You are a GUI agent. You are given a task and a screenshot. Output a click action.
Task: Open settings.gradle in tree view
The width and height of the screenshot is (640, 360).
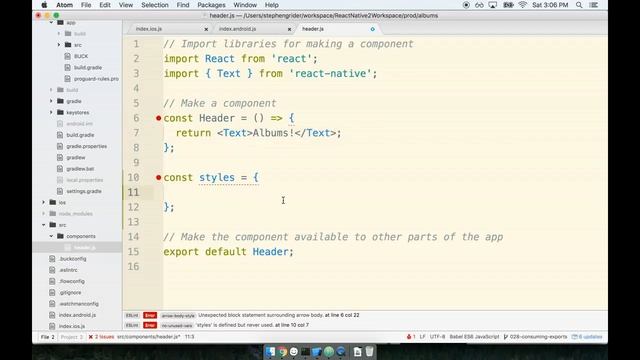point(84,191)
